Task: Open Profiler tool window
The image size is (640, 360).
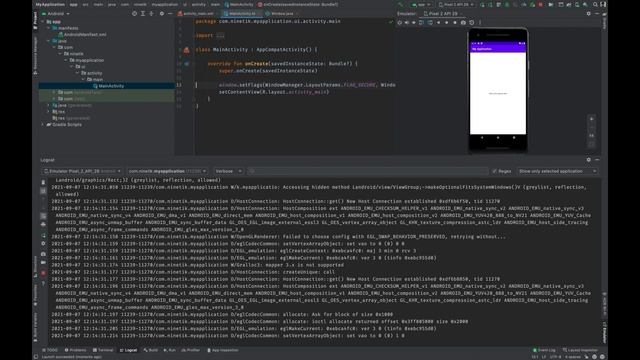Action: [191, 350]
